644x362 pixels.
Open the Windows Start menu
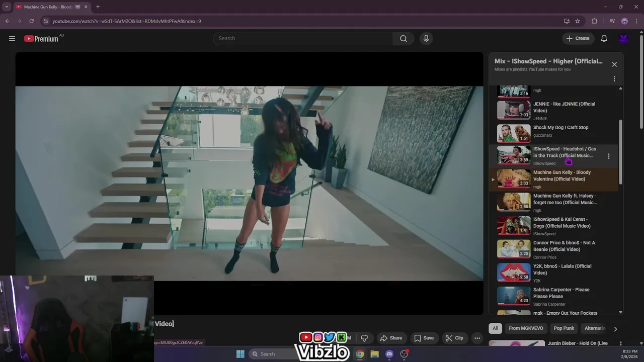coord(240,354)
